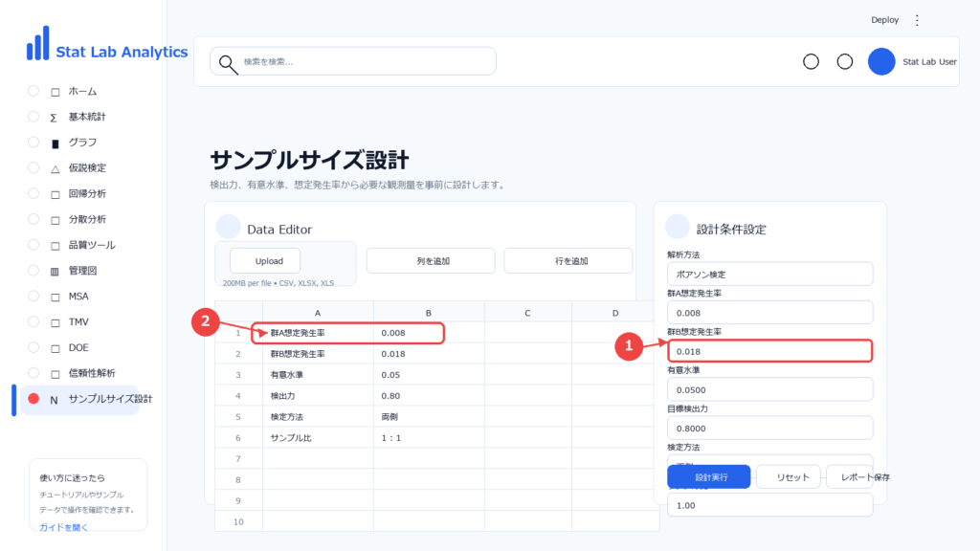Screen dimensions: 980x551
Task: Click the first circular icon in header
Action: (x=811, y=61)
